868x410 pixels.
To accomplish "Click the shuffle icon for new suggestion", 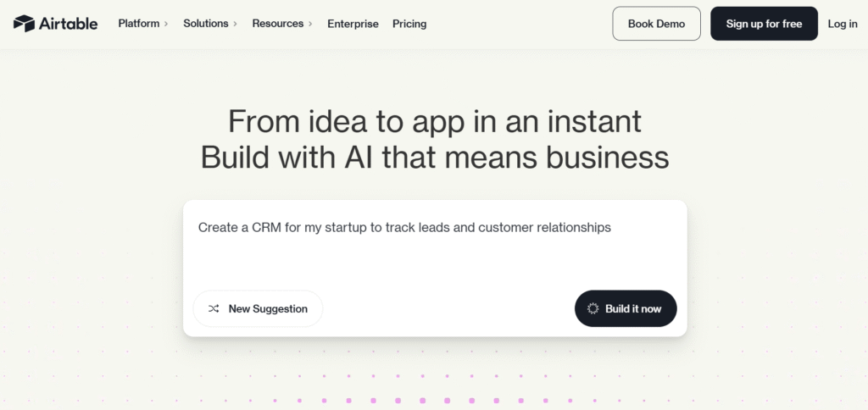I will click(214, 309).
